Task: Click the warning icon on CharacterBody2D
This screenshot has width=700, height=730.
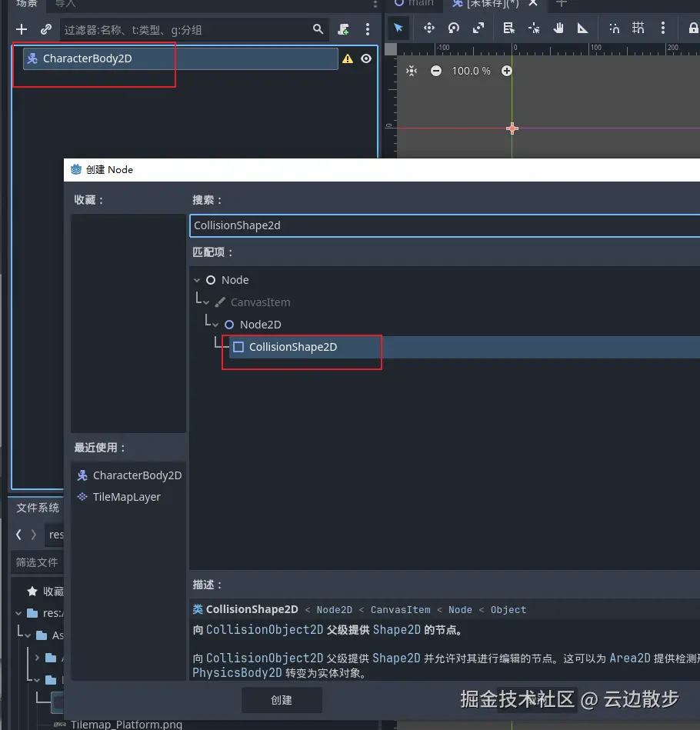Action: tap(348, 58)
